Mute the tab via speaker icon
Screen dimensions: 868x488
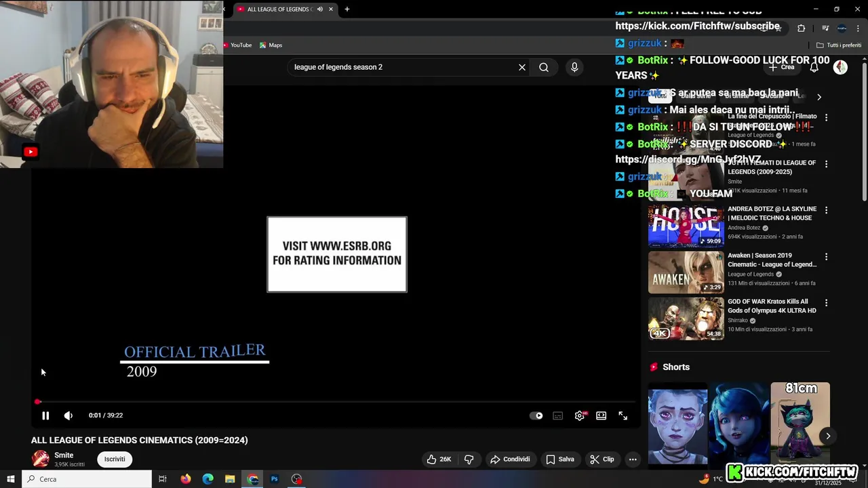tap(319, 9)
